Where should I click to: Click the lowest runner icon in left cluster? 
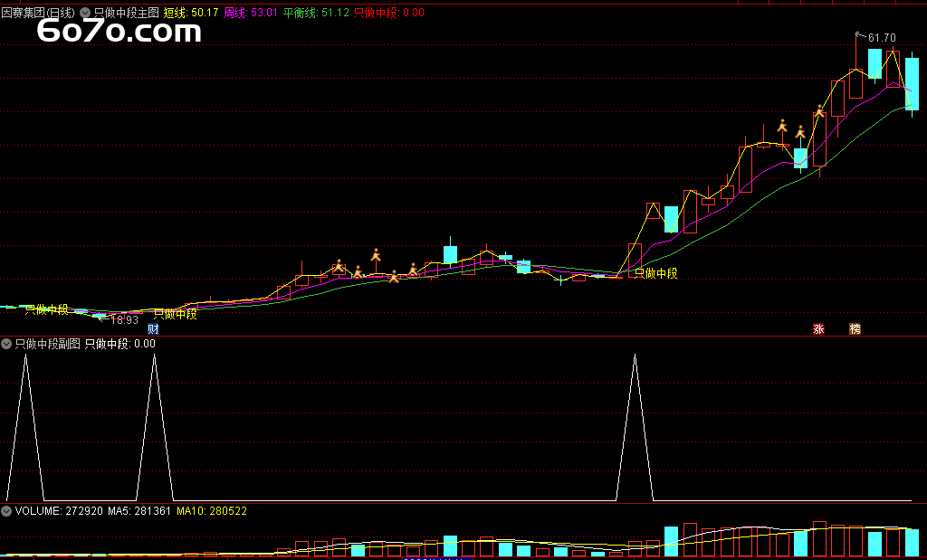point(394,276)
